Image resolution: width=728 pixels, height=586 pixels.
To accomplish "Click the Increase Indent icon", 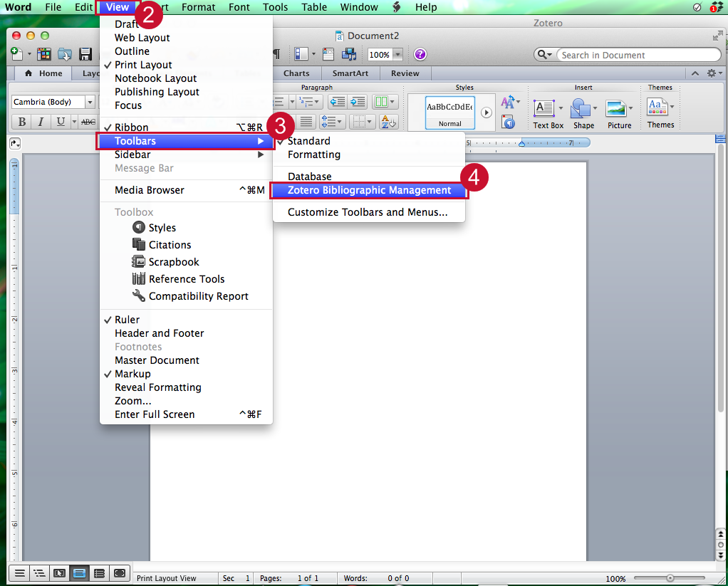I will [358, 102].
